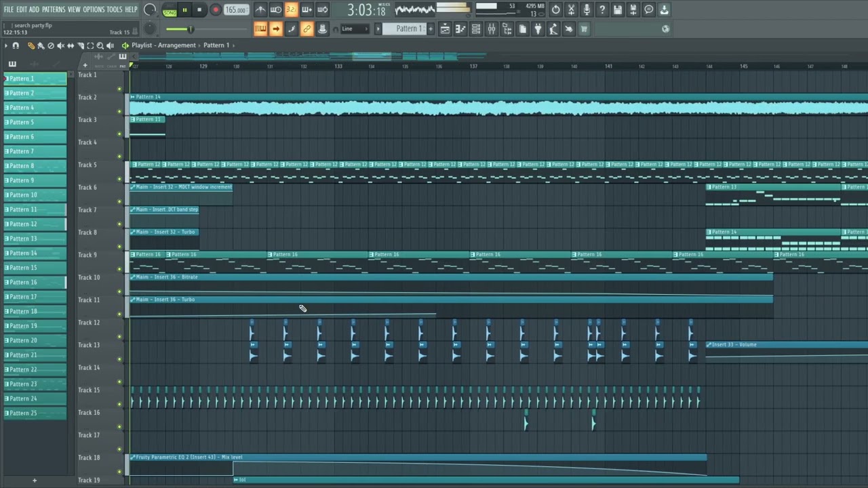Enable the metronome icon
868x488 pixels.
tap(260, 9)
